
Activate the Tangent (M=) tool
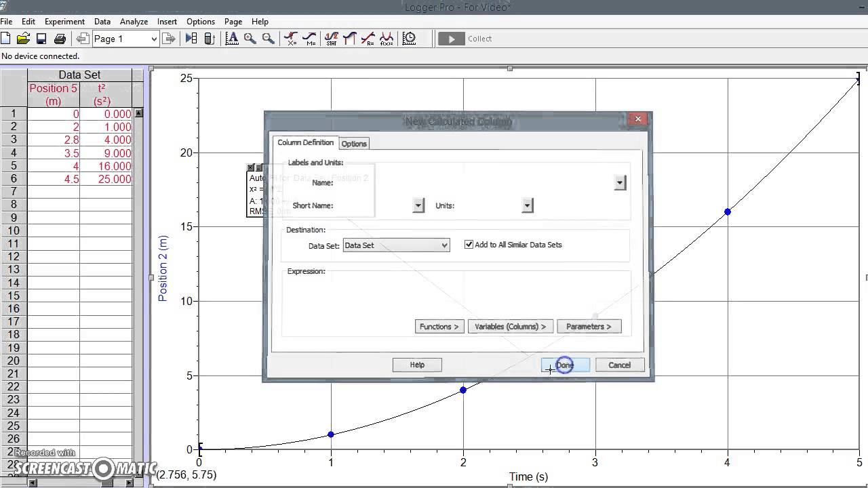coord(309,39)
